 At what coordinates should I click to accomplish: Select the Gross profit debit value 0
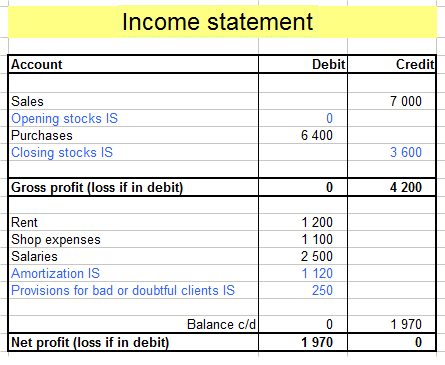303,187
